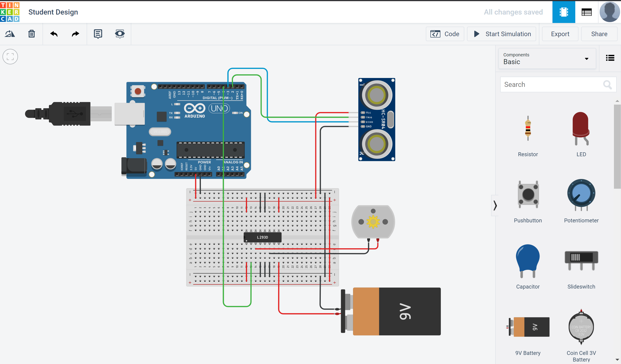The image size is (621, 364).
Task: Click the redo icon
Action: (x=75, y=33)
